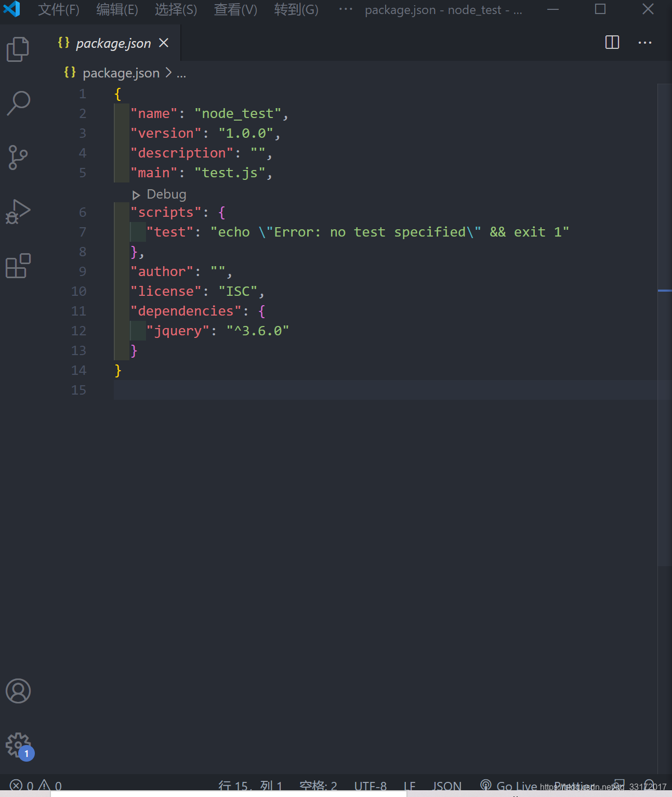Open the 选择(S) menu
Image resolution: width=672 pixels, height=797 pixels.
coord(176,9)
